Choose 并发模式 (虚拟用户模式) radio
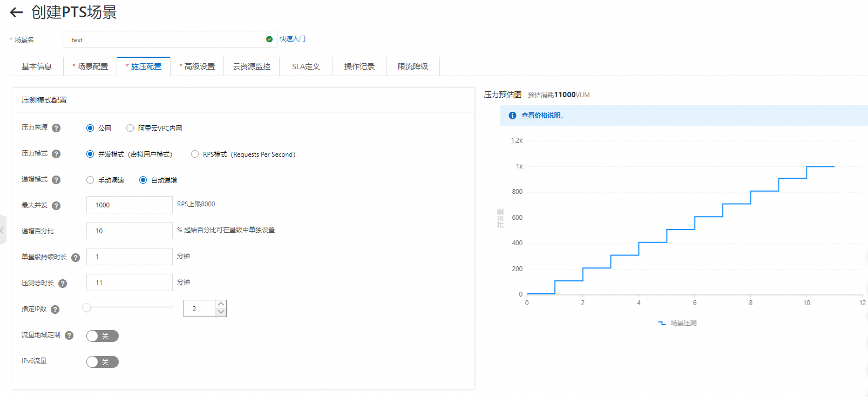 (90, 154)
